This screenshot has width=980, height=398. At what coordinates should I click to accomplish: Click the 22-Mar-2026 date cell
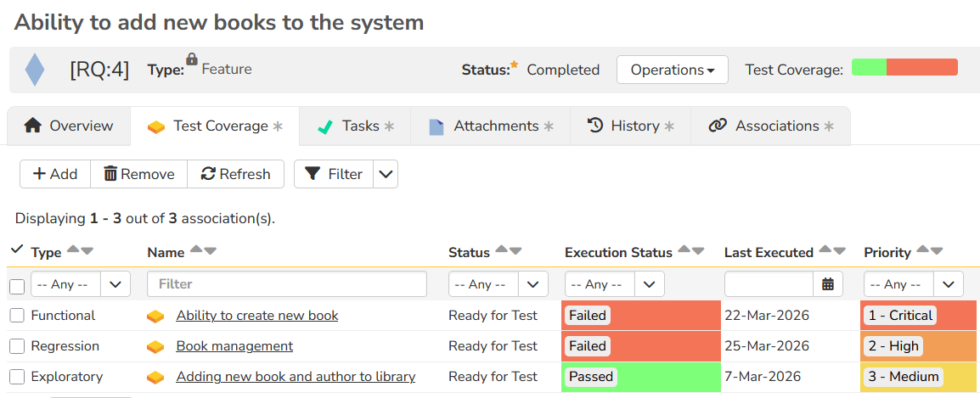point(767,316)
